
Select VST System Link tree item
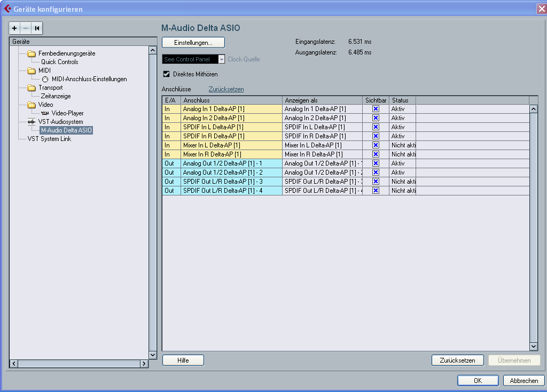click(x=49, y=139)
